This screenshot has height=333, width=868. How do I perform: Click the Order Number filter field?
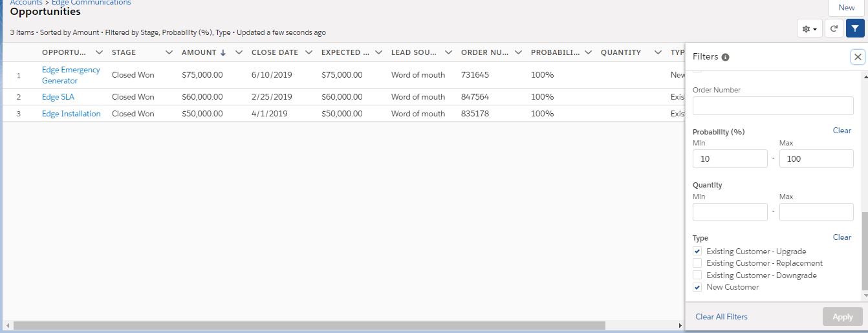(773, 106)
